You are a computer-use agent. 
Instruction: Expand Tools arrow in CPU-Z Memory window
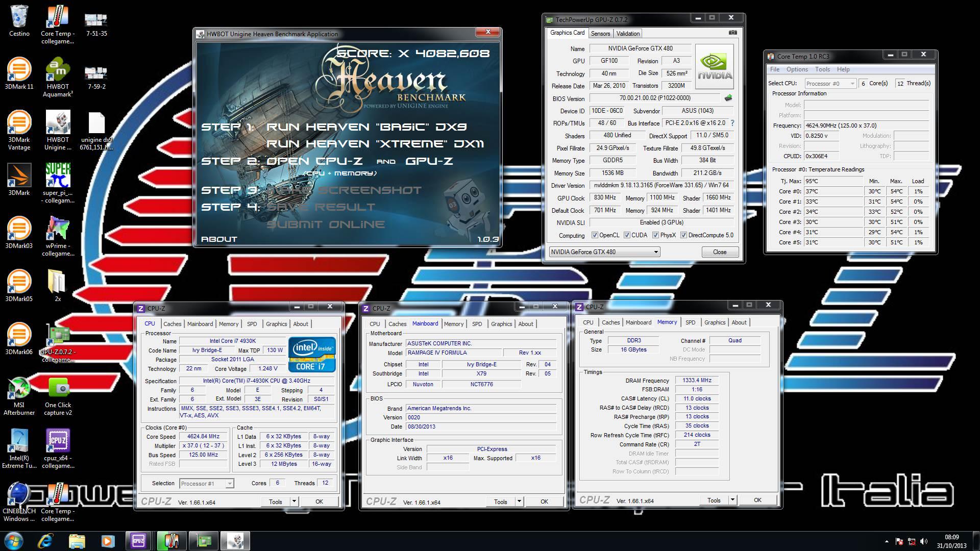[732, 500]
